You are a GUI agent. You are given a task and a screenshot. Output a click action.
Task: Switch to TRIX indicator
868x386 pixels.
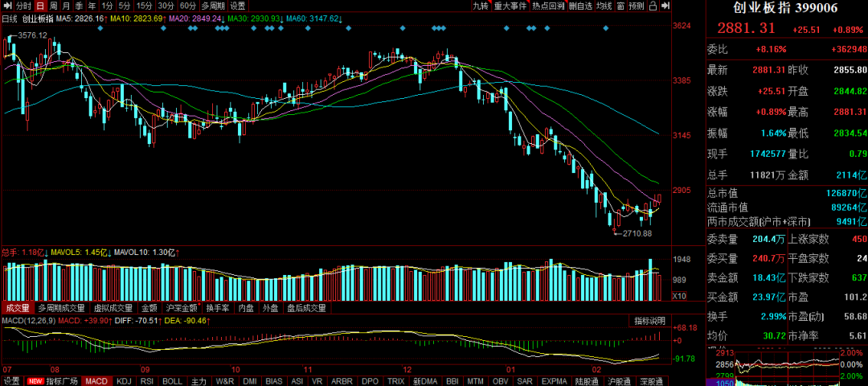pyautogui.click(x=395, y=381)
